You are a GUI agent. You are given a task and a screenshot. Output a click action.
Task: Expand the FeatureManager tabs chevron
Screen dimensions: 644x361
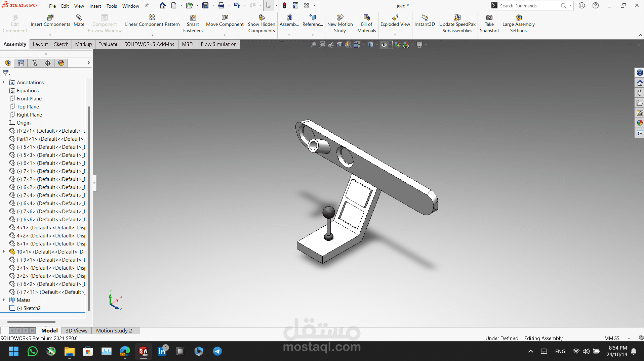point(88,63)
